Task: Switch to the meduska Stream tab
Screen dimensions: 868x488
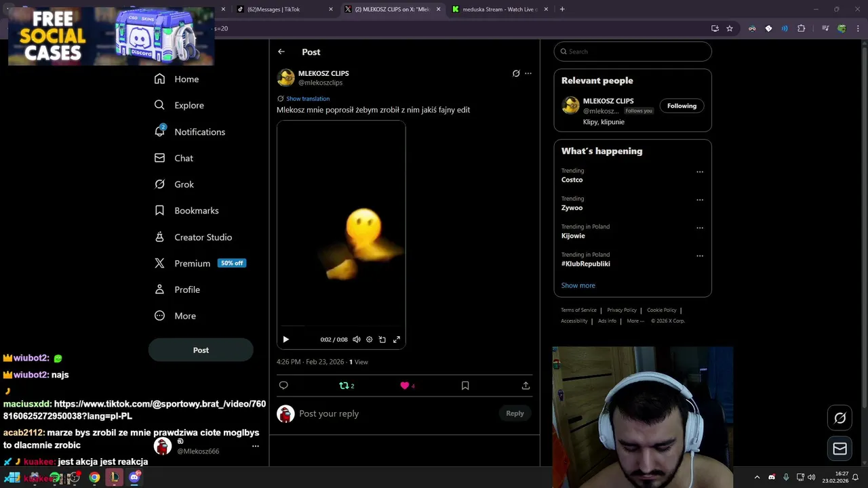Action: click(500, 9)
